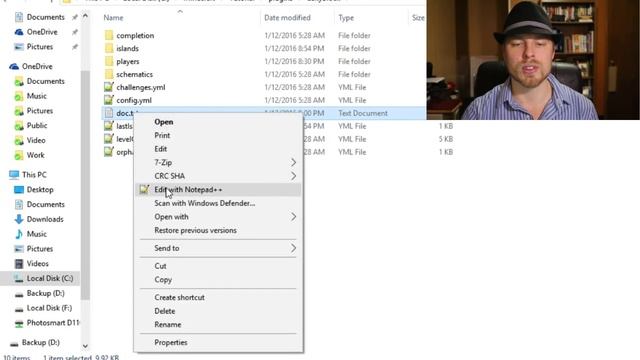This screenshot has width=640, height=360.
Task: Click the Text Document type cell
Action: coord(362,113)
